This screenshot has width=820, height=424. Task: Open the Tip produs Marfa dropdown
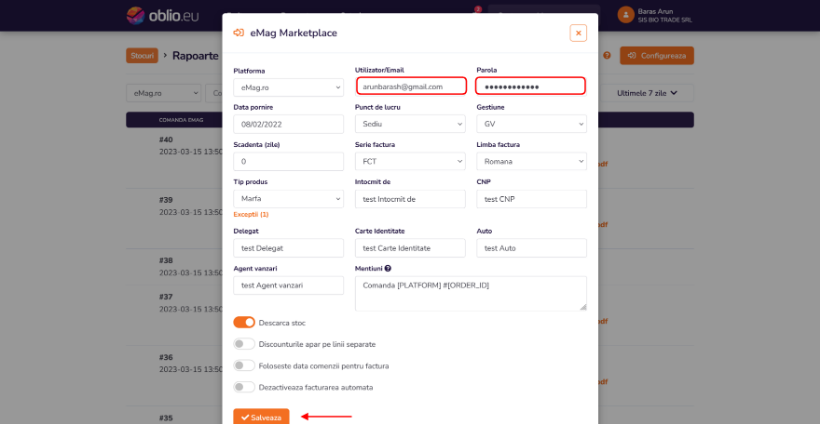tap(289, 199)
